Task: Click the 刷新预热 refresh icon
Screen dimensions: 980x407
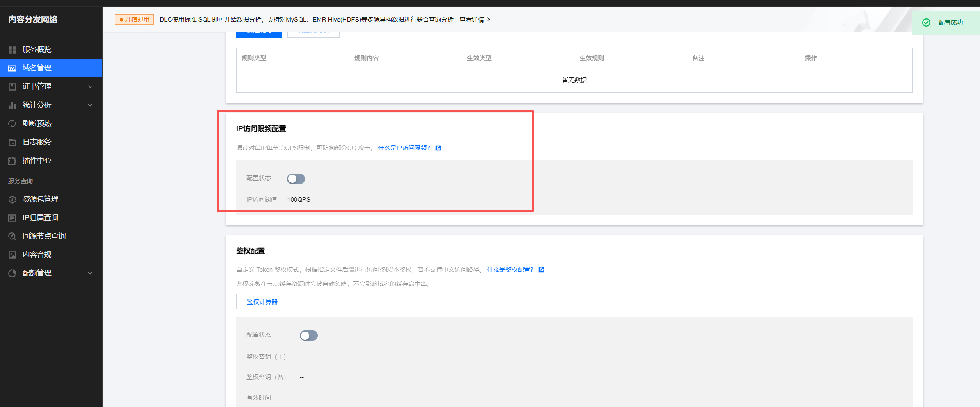Action: 12,123
